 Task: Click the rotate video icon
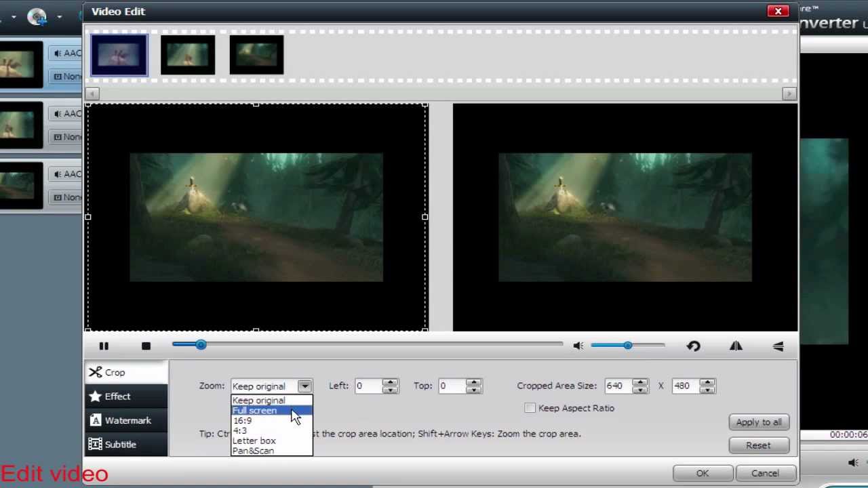693,346
